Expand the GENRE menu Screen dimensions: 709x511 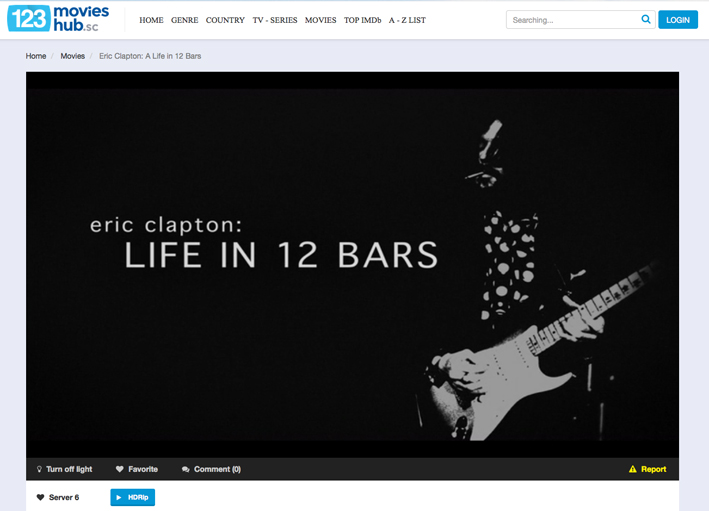pos(184,20)
